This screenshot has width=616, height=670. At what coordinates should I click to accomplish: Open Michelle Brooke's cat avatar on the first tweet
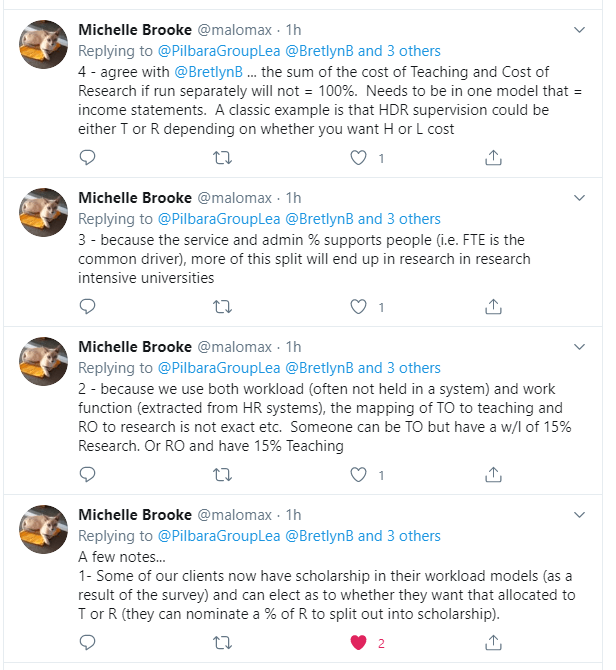pyautogui.click(x=44, y=44)
